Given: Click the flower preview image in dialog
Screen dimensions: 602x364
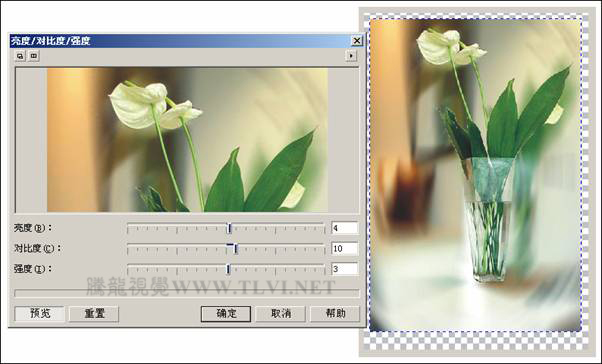Looking at the screenshot, I should (x=187, y=140).
